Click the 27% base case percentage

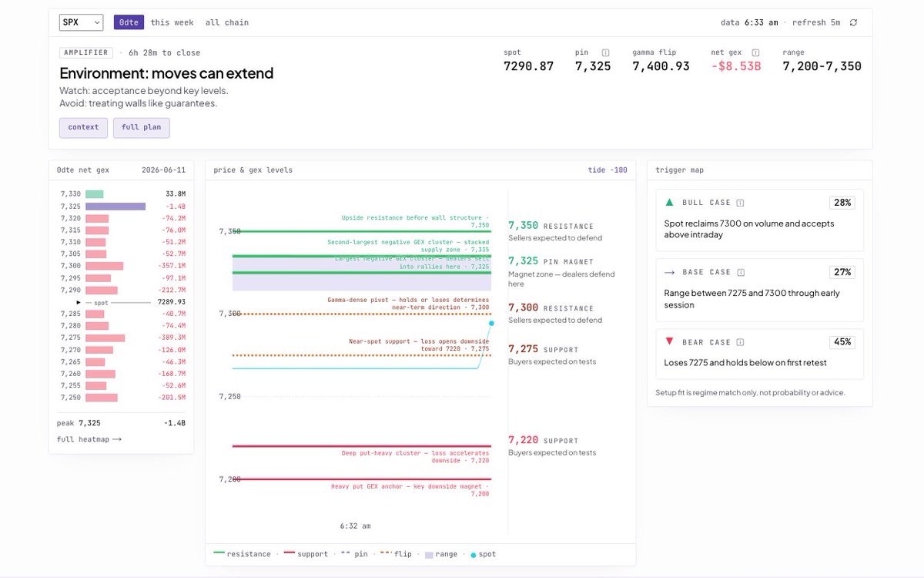[x=842, y=272]
